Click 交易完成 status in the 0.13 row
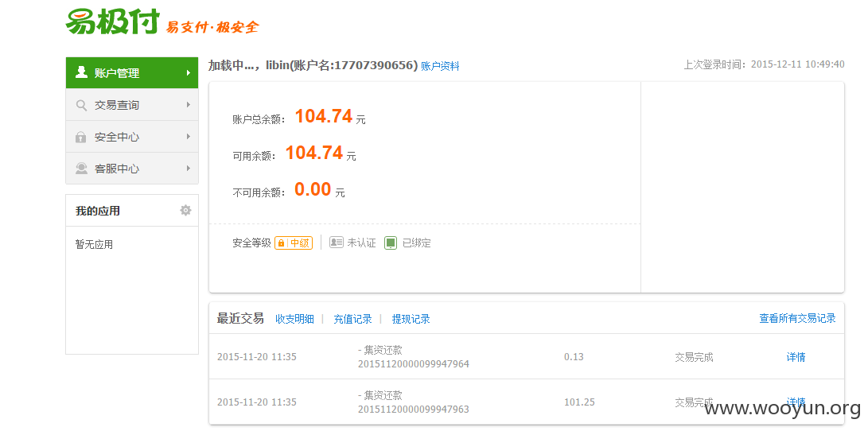This screenshot has width=868, height=431. 694,357
